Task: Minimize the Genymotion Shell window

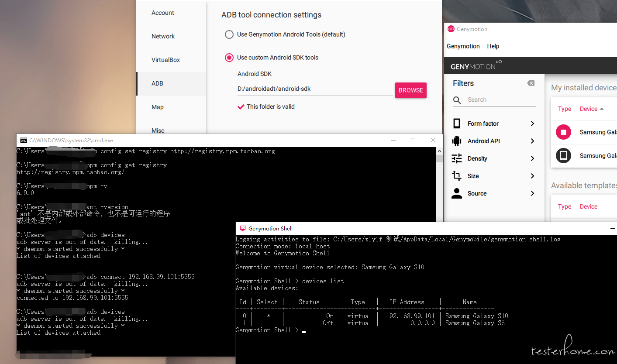Action: [612, 228]
